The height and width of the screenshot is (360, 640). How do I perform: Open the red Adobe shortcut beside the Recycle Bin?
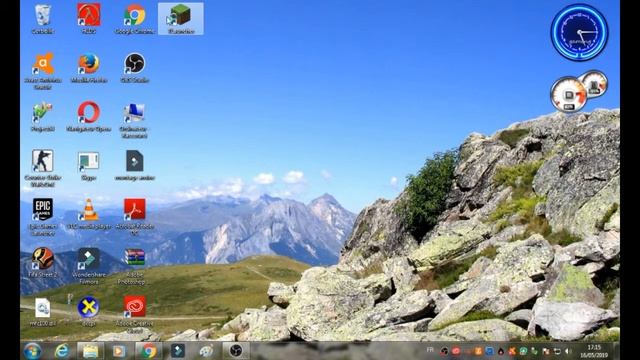(89, 19)
